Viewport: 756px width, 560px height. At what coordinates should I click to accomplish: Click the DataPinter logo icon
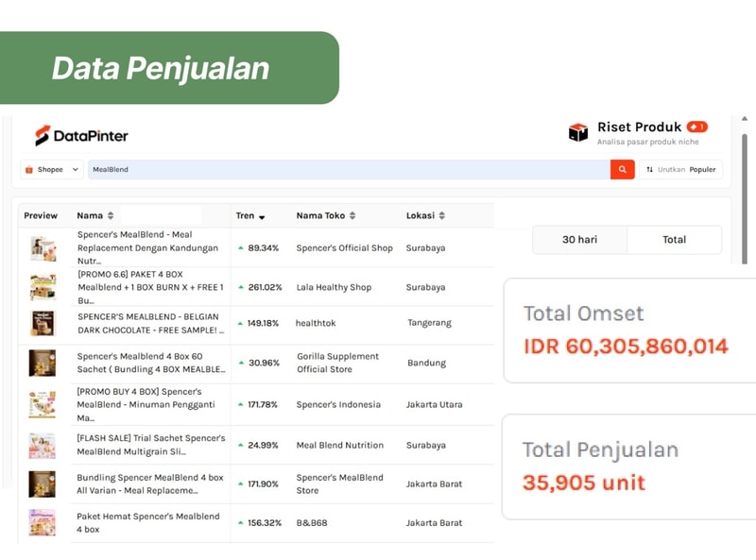(x=42, y=136)
